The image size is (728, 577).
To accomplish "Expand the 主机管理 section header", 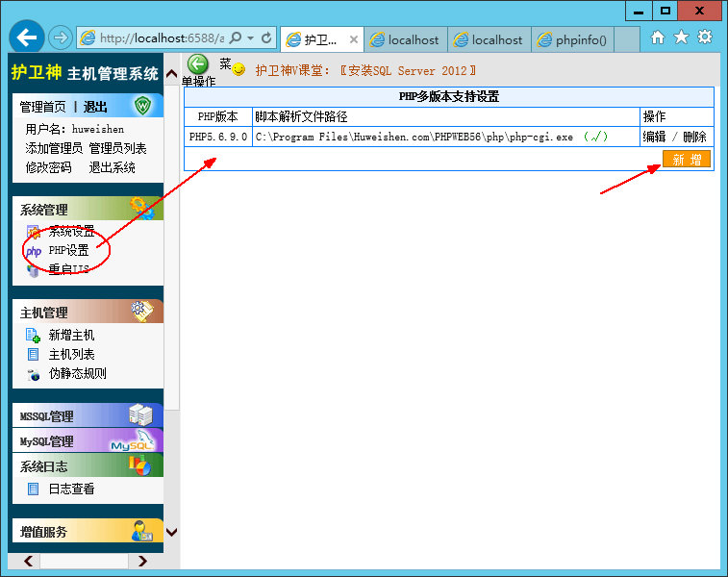I will 88,312.
